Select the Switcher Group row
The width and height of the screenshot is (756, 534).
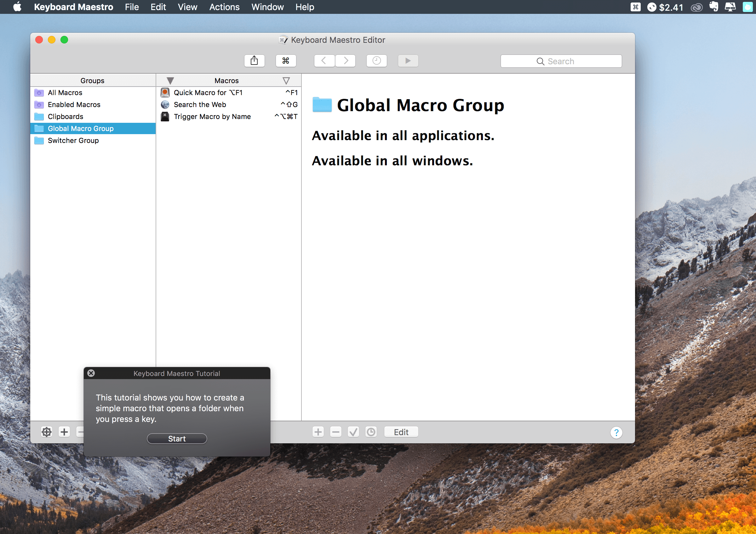(x=93, y=140)
